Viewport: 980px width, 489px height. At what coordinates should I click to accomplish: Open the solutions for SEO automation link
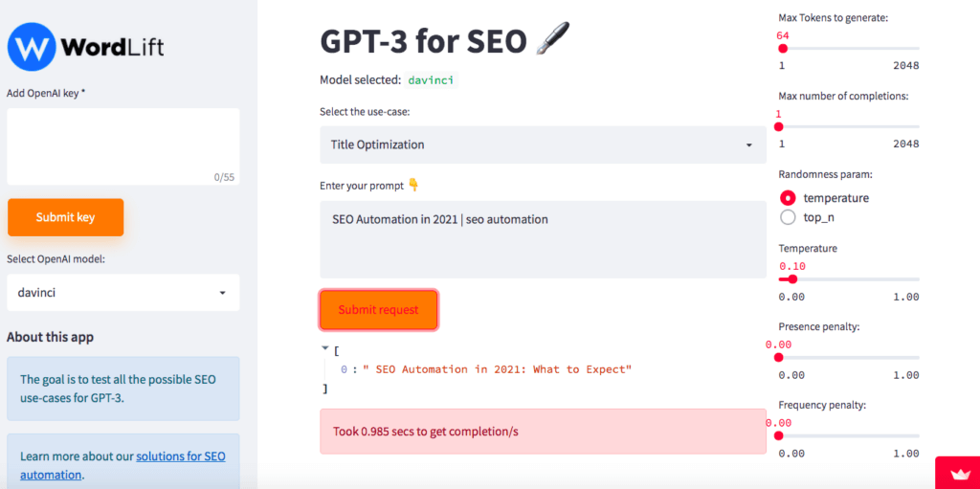[x=122, y=465]
